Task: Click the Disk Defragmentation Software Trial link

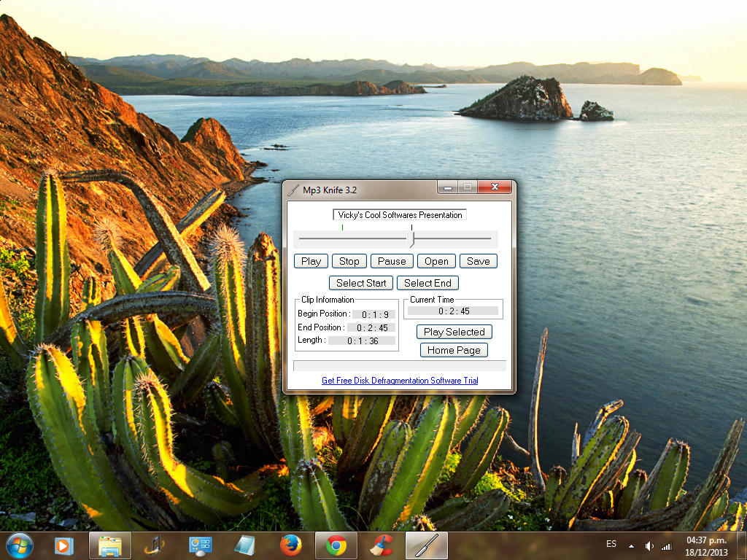Action: pyautogui.click(x=400, y=381)
